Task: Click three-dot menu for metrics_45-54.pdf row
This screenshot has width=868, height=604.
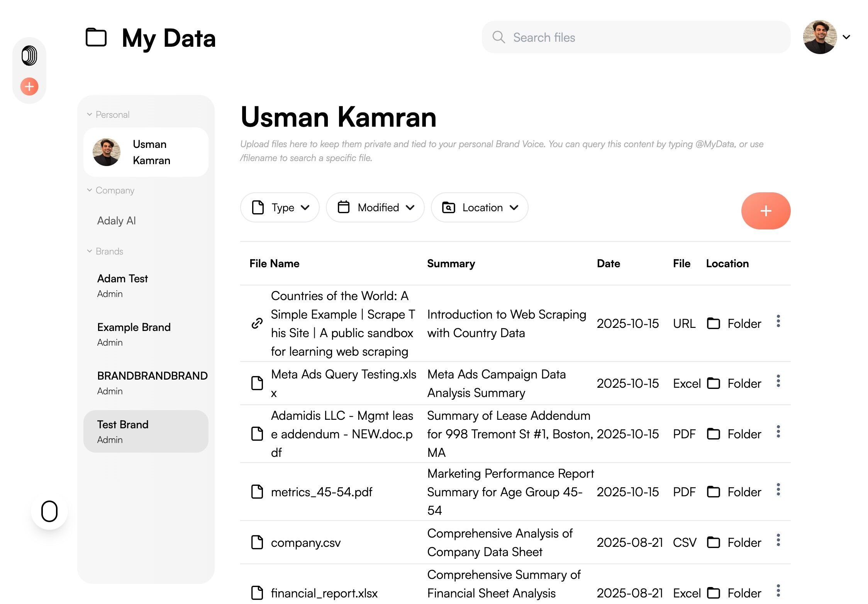Action: tap(778, 490)
